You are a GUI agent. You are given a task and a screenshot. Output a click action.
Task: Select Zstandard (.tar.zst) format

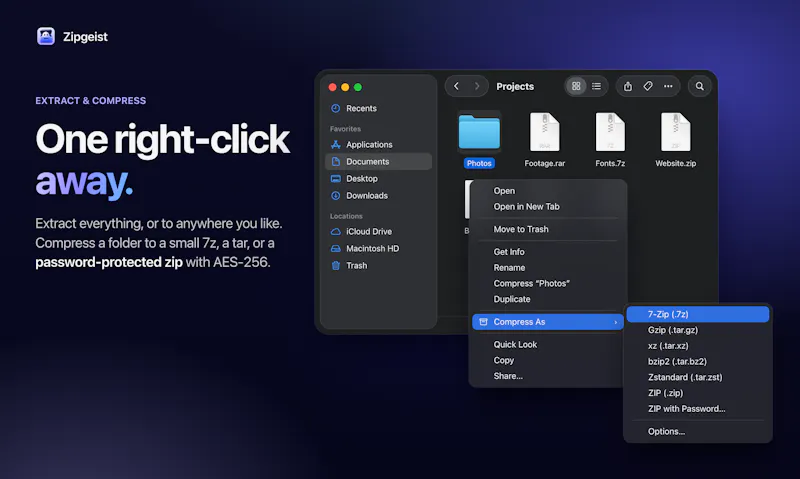697,377
